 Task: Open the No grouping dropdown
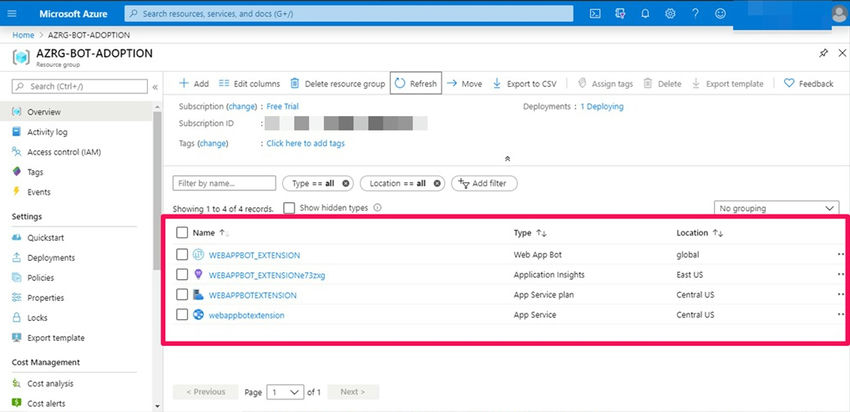tap(776, 208)
